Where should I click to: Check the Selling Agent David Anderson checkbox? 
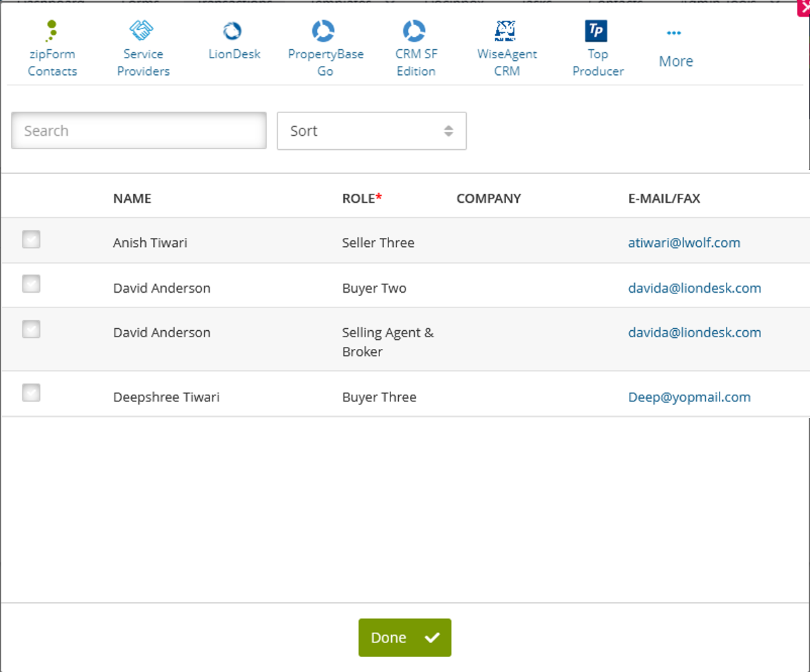coord(31,329)
